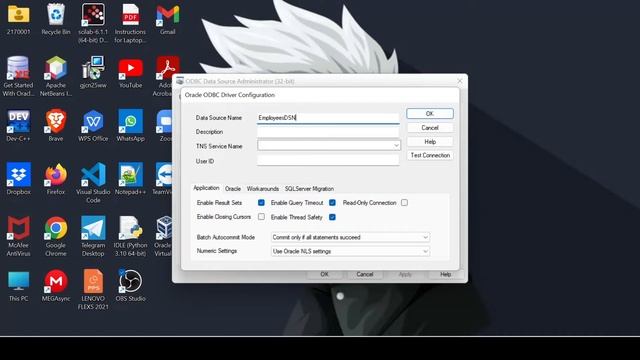Open the Numeric Settings dropdown
This screenshot has height=360, width=640.
point(350,251)
